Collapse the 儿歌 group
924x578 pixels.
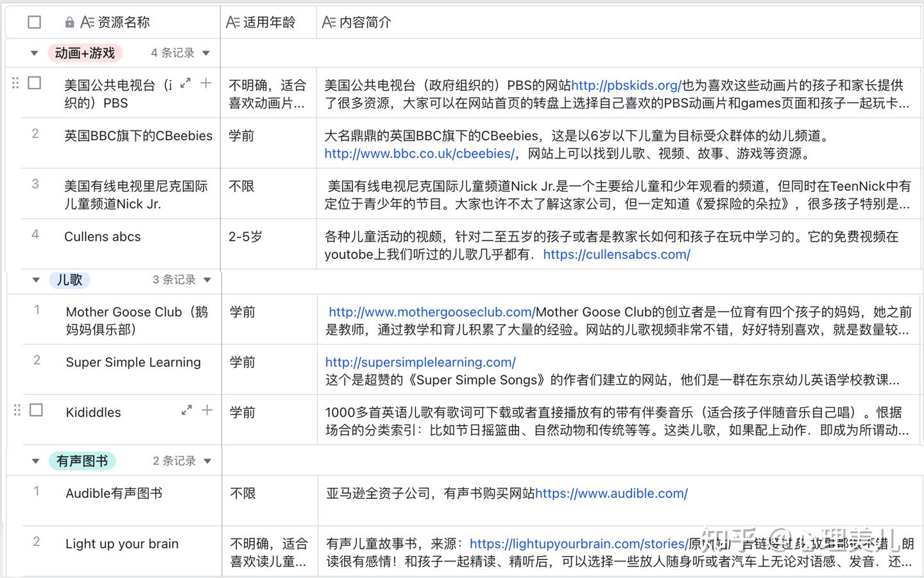[x=36, y=280]
